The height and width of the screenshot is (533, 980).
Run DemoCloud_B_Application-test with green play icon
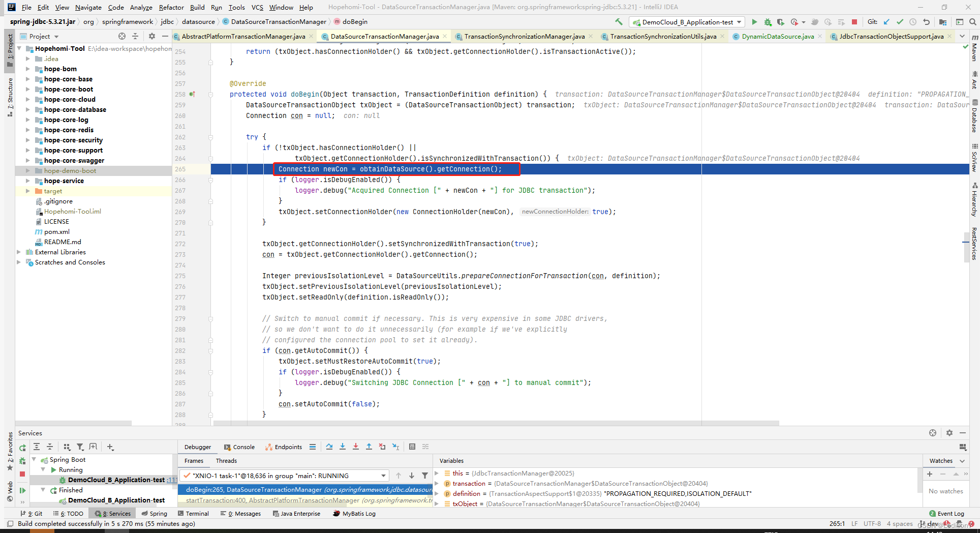(754, 22)
